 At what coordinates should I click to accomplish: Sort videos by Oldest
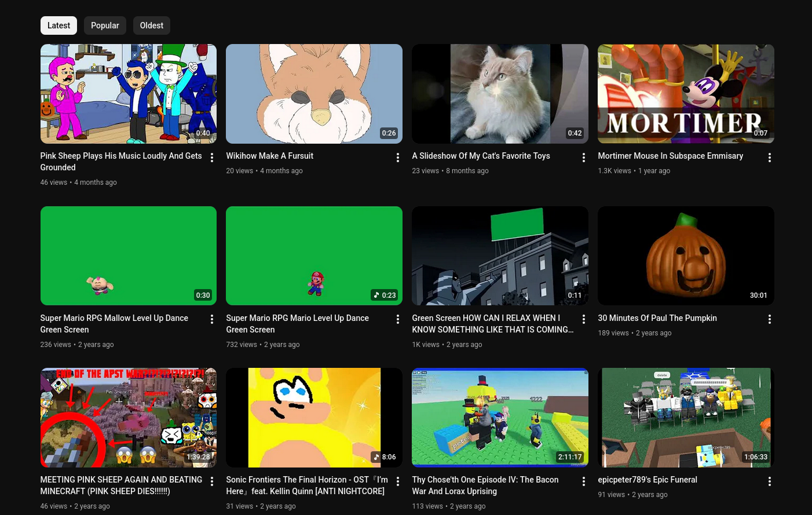tap(151, 25)
